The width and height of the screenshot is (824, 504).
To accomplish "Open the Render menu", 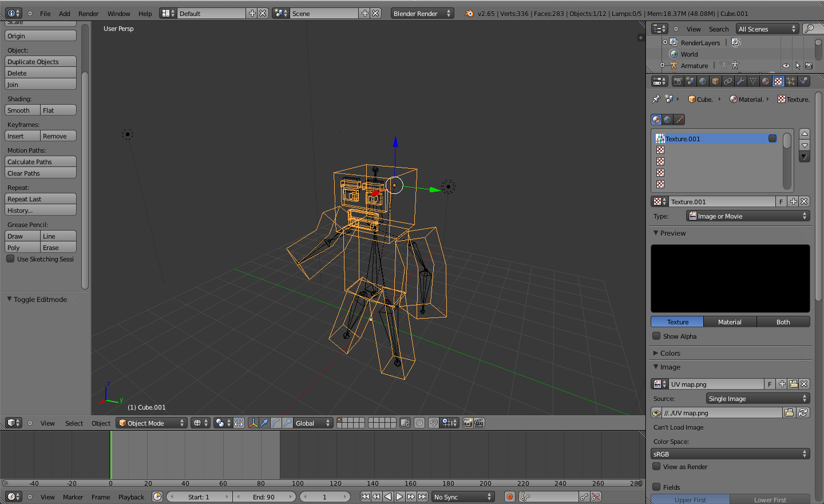I will (x=88, y=13).
